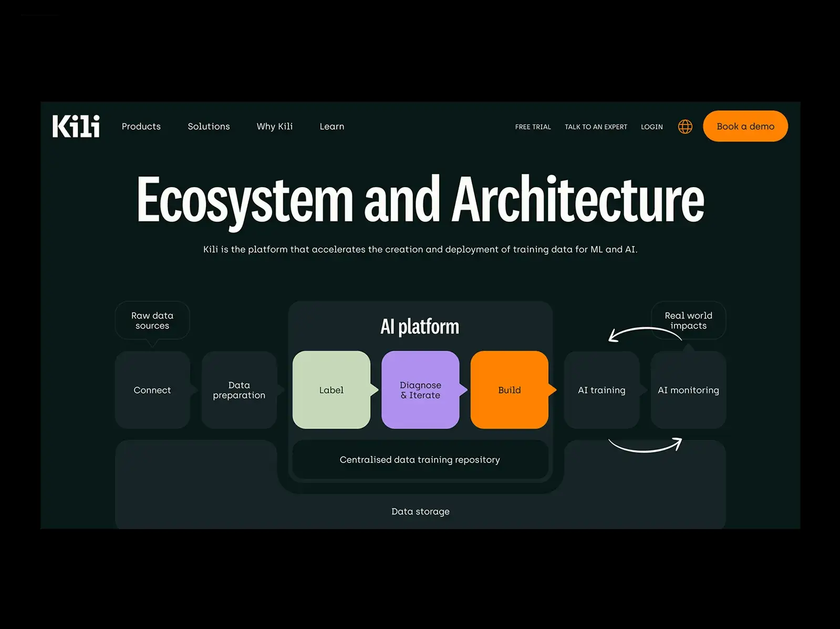
Task: Open the Solutions menu
Action: [x=209, y=127]
